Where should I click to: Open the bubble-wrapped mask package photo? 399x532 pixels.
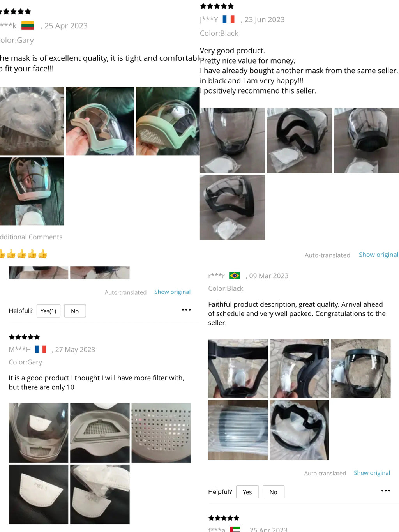click(238, 430)
